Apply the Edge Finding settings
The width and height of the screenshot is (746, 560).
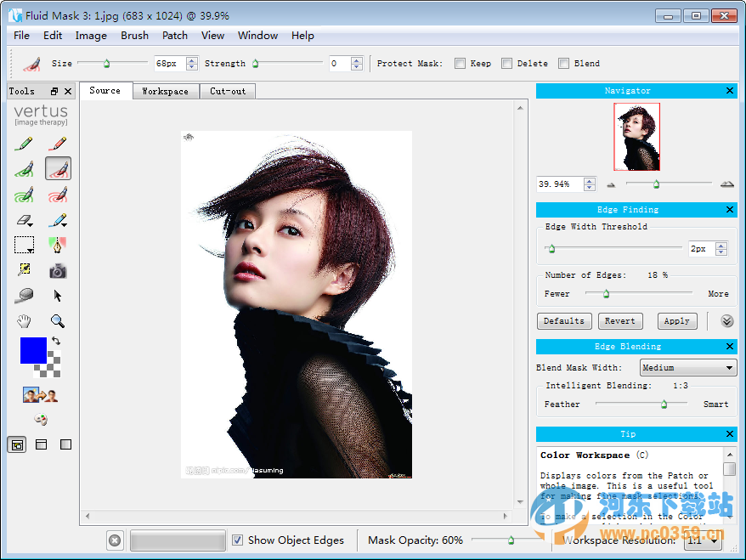tap(677, 321)
